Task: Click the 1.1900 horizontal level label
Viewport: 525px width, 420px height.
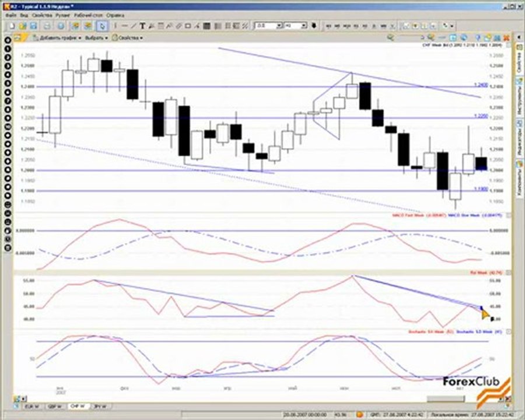Action: click(481, 189)
